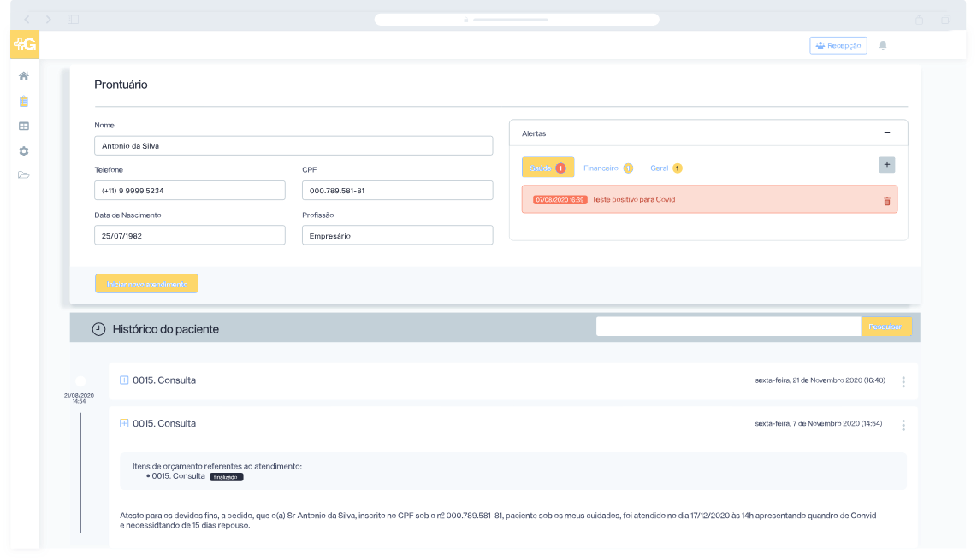This screenshot has width=977, height=560.
Task: Click the notification bell icon
Action: click(883, 45)
